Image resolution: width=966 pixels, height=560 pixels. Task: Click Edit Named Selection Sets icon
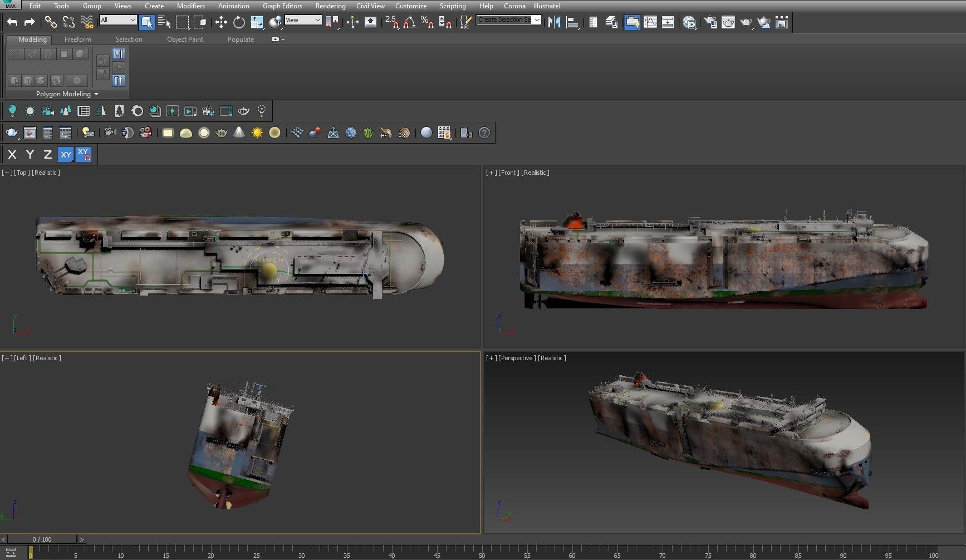click(x=465, y=22)
